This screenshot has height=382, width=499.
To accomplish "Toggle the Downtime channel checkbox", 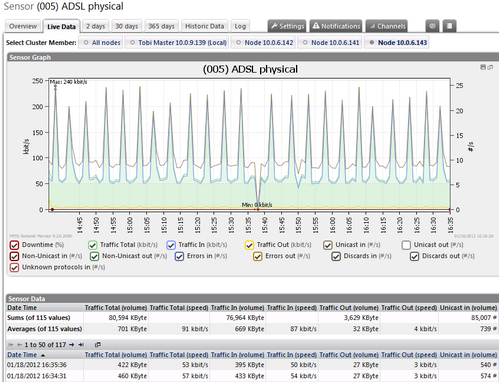I will pyautogui.click(x=14, y=245).
